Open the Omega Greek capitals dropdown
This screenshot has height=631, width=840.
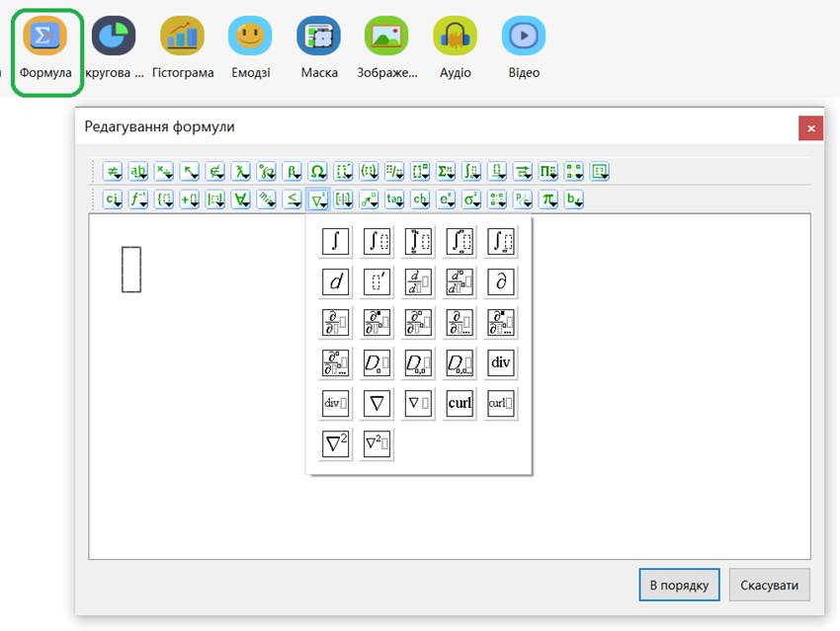coord(317,171)
